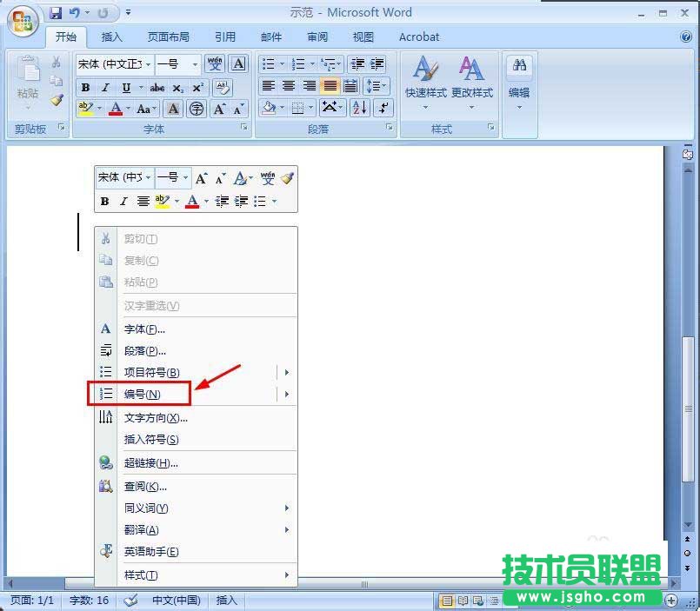Apply subscript formatting in ribbon
This screenshot has height=611, width=700.
tap(177, 88)
